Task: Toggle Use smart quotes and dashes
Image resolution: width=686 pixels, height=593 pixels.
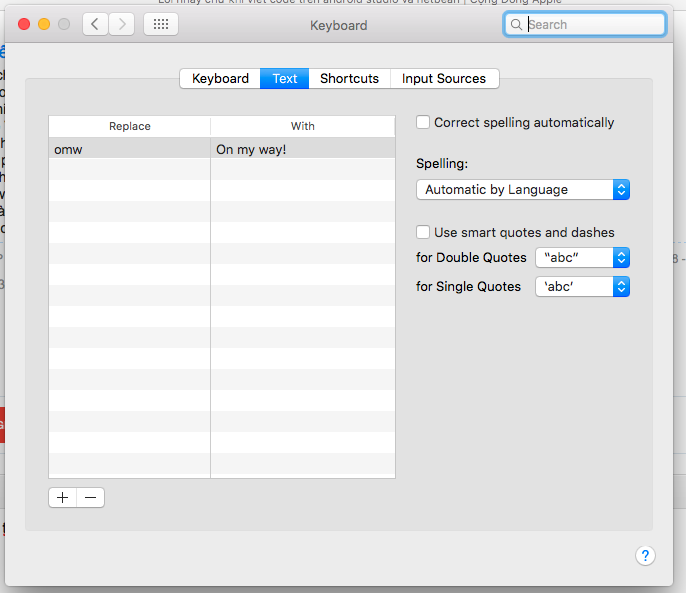Action: pyautogui.click(x=423, y=232)
